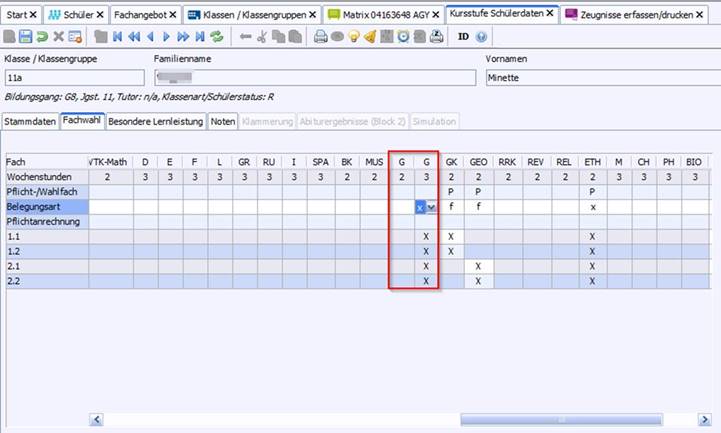Switch to the Stammdaten tab
This screenshot has width=721, height=433.
29,121
